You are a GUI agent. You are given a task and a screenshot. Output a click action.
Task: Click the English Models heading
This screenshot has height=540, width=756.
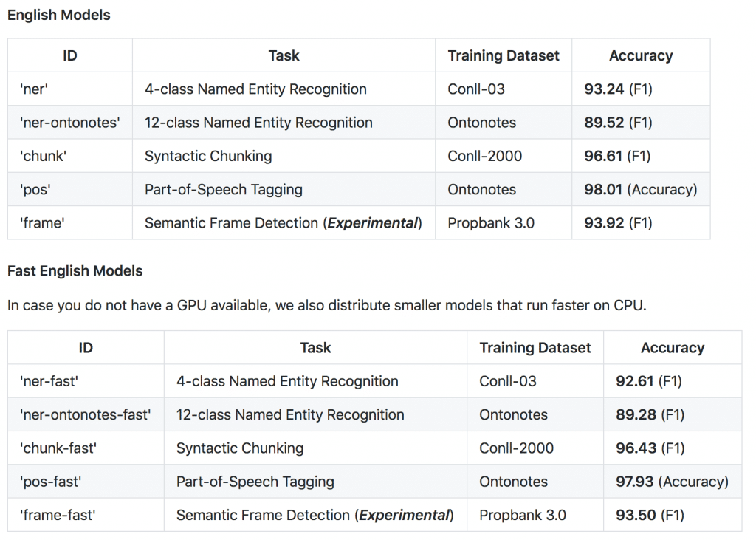pos(59,15)
